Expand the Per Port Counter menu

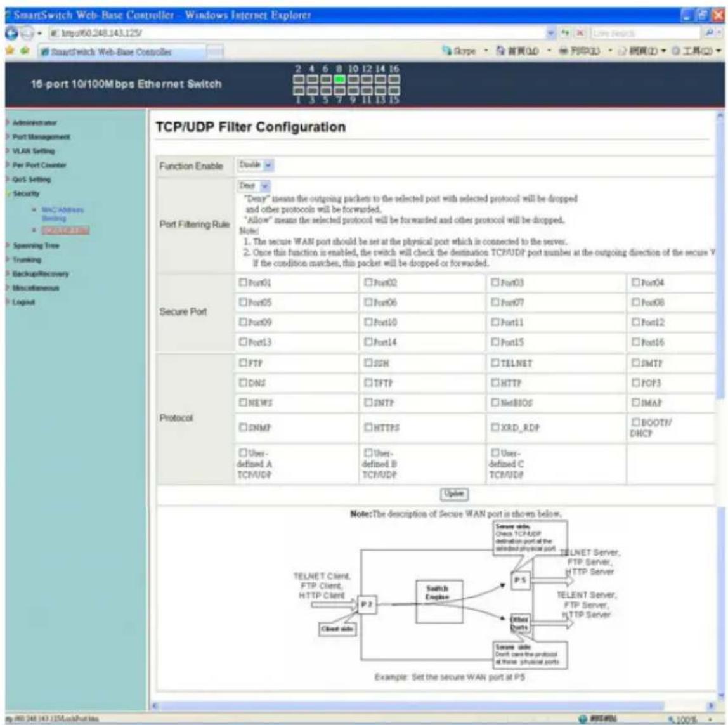(39, 165)
